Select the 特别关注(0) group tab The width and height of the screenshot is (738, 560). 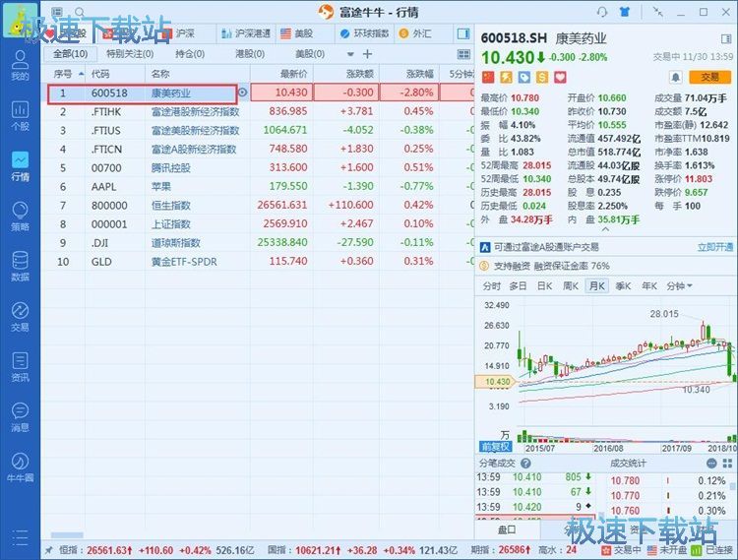pos(130,54)
